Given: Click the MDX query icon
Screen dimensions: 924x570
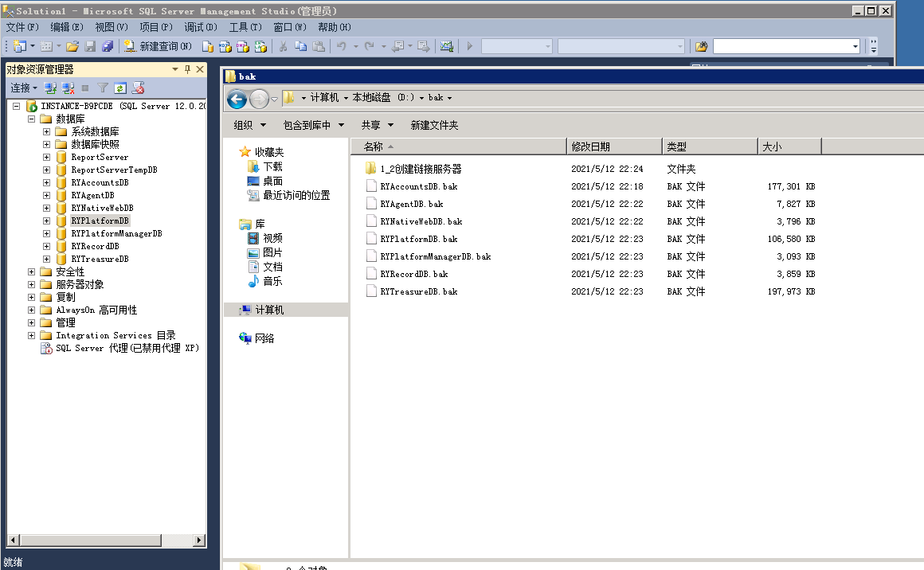Looking at the screenshot, I should pos(225,46).
